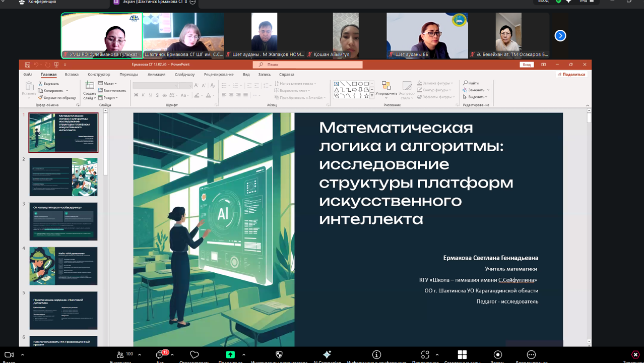Select slide 3 thumbnail in slide panel
Viewport: 644px width, 363px height.
tap(63, 222)
